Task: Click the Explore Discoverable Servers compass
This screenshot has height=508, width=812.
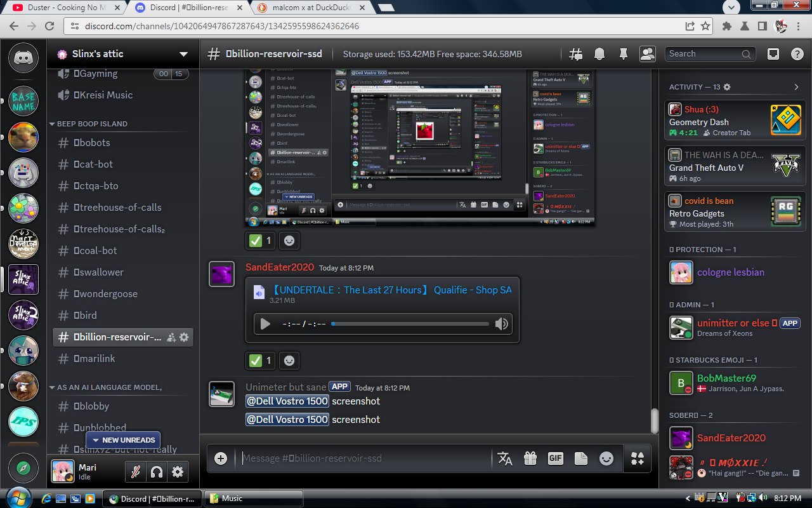Action: click(23, 469)
